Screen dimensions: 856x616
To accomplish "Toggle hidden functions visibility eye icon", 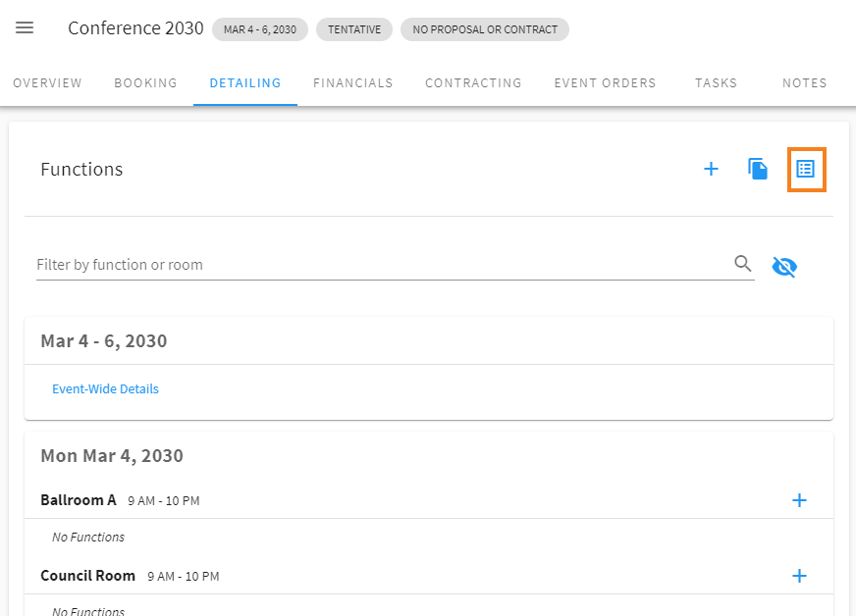I will (784, 267).
